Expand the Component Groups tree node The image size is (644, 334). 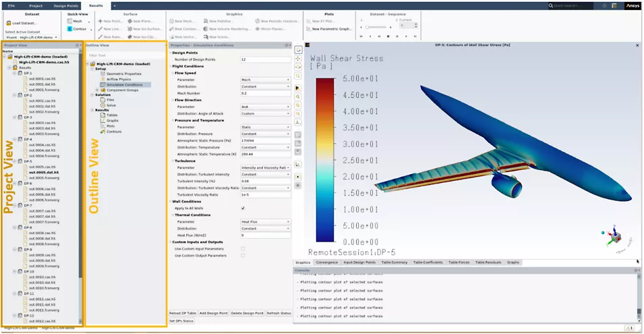click(97, 90)
